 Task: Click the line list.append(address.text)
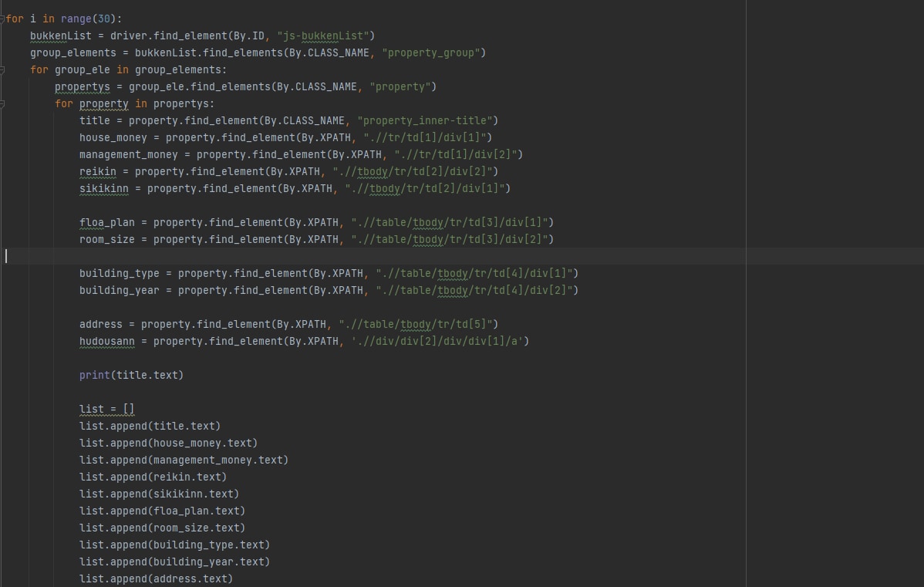pyautogui.click(x=156, y=579)
